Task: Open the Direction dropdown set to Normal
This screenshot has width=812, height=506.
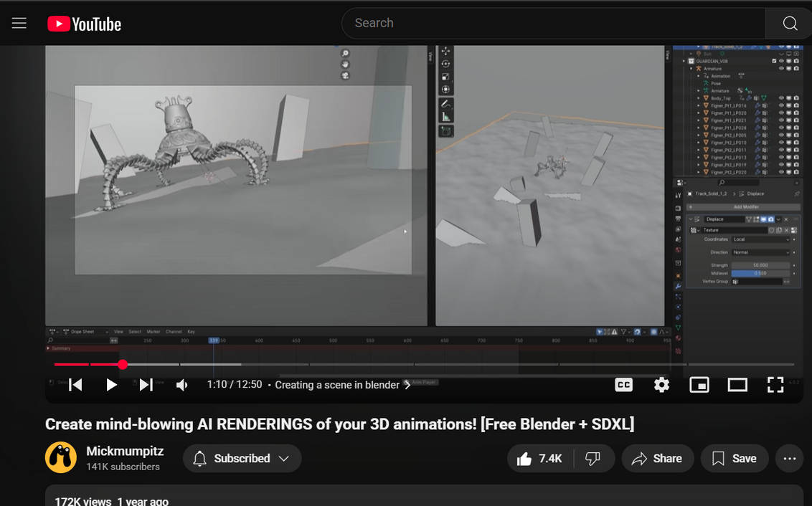Action: [761, 252]
